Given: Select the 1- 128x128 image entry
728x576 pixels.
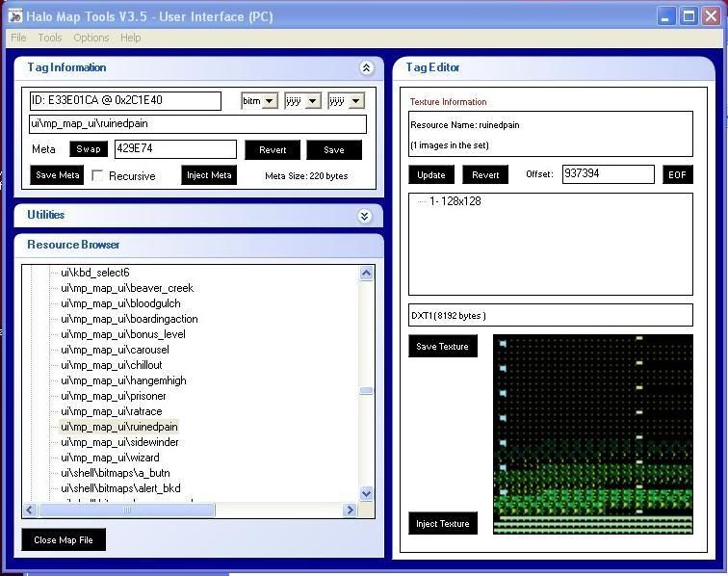Looking at the screenshot, I should pyautogui.click(x=455, y=201).
